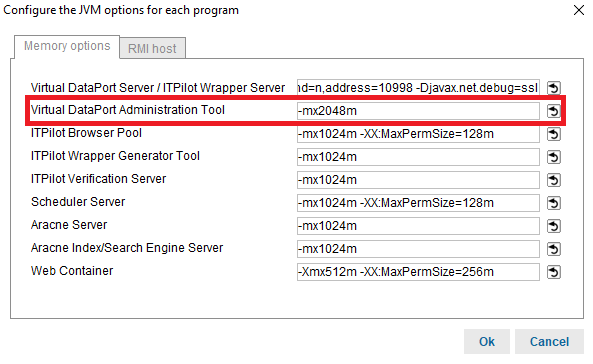This screenshot has width=593, height=364.
Task: Switch to the RMI host tab
Action: (152, 48)
